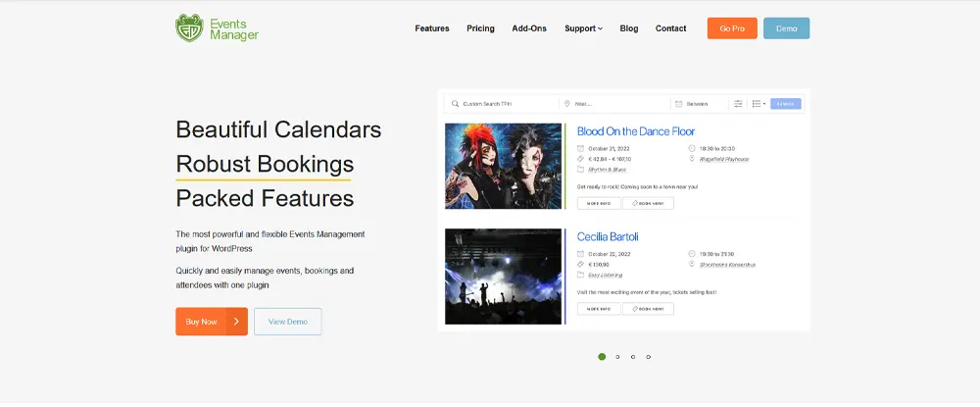This screenshot has height=407, width=980.
Task: Select the third carousel slide dot
Action: click(x=633, y=357)
